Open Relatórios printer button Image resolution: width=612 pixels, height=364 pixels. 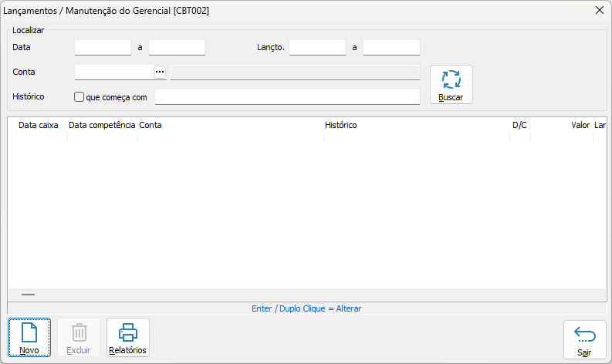tap(128, 338)
